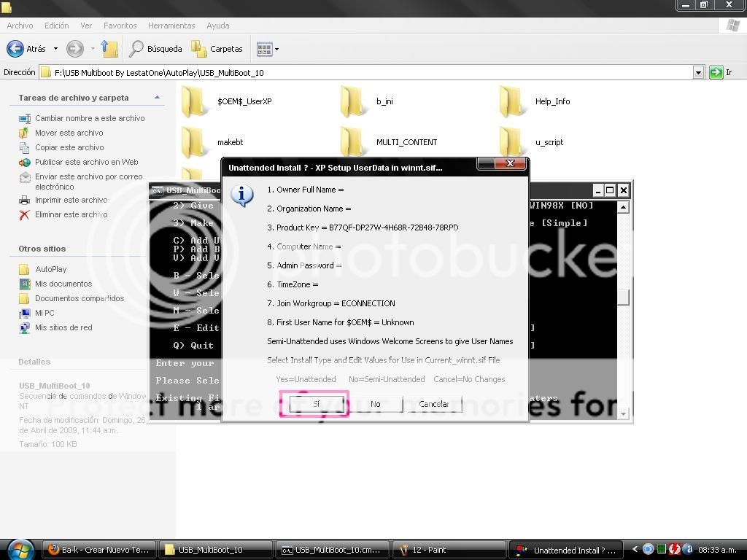Select the MULTI_CONTENT folder
747x560 pixels.
389,142
